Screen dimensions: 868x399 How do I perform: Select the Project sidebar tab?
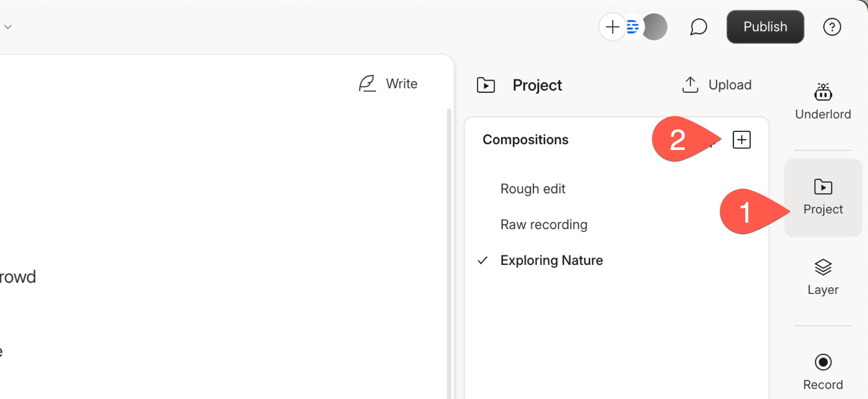(x=823, y=197)
